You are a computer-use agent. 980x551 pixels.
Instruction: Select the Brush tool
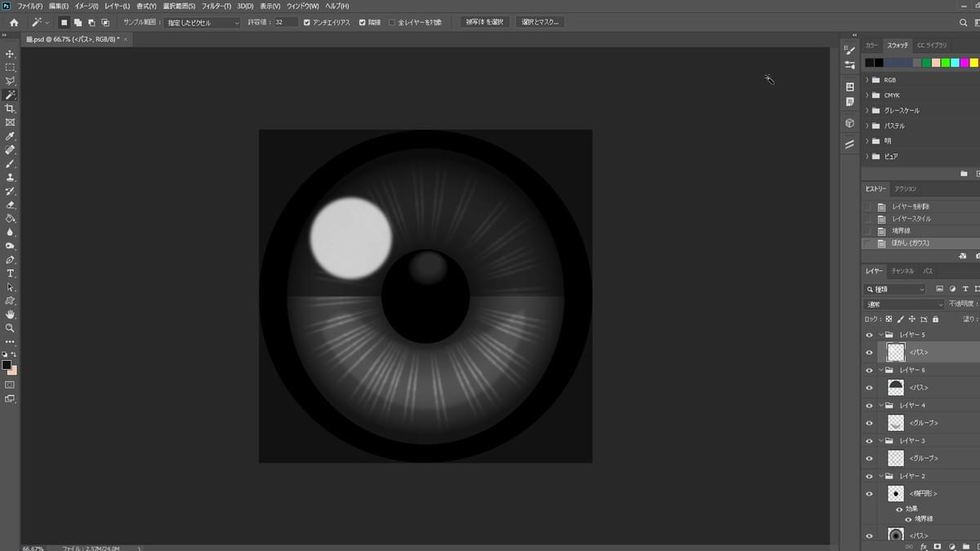point(10,163)
